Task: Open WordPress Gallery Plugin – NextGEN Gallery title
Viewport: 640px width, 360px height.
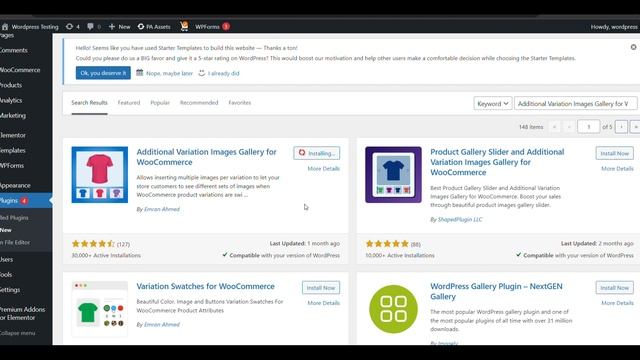Action: coord(496,291)
